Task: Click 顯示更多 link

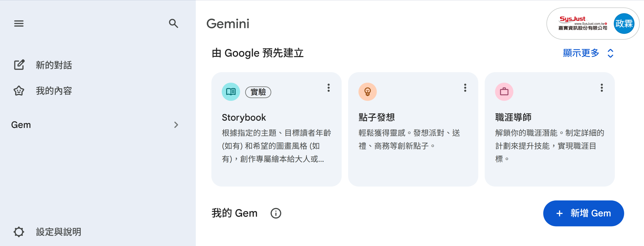Action: tap(581, 53)
